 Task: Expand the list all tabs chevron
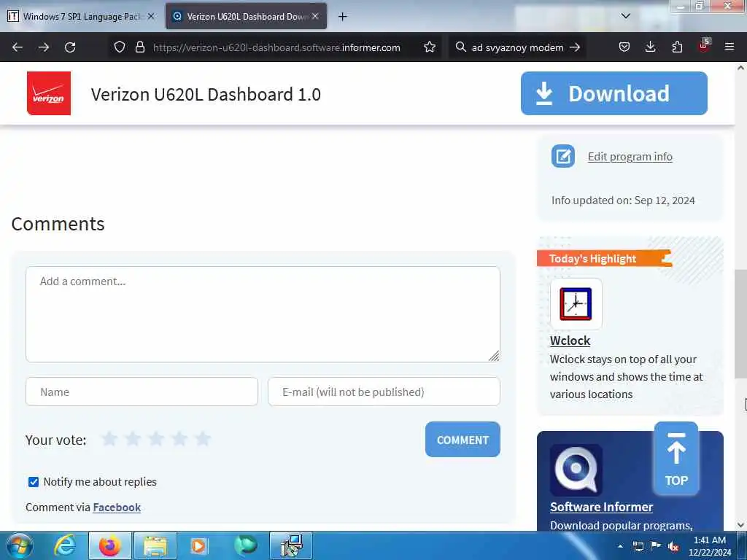pos(626,16)
